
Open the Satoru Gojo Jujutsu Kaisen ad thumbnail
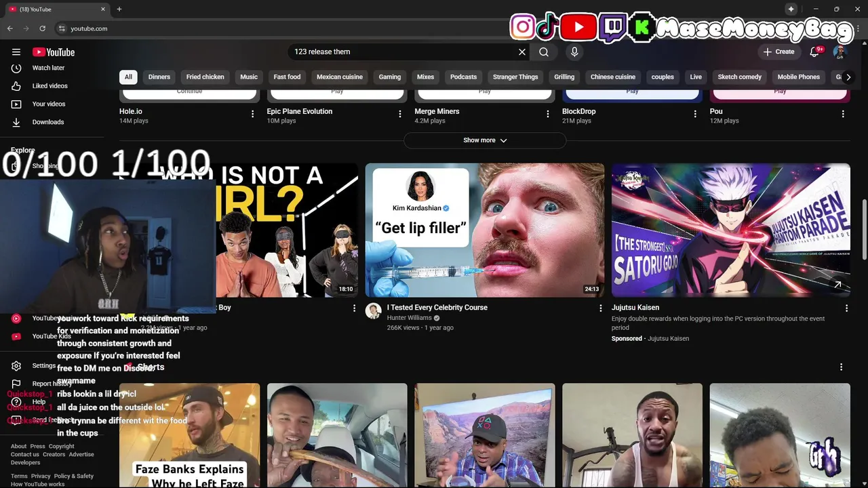coord(731,230)
